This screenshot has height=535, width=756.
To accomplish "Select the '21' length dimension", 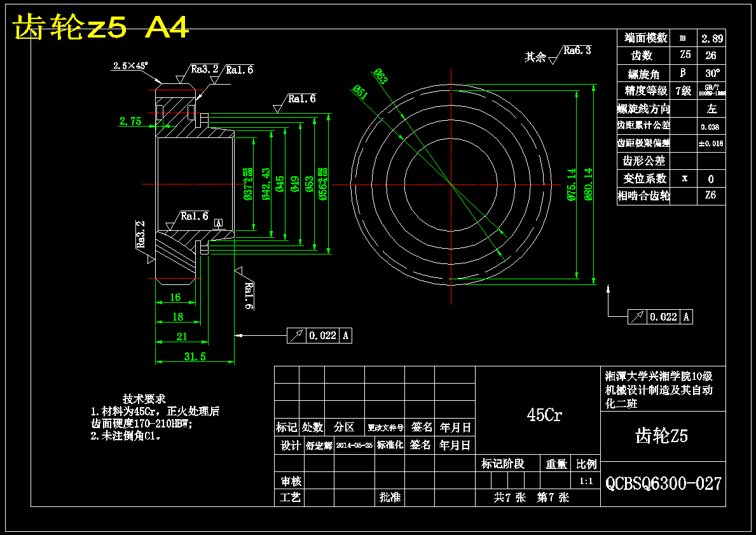I will (x=181, y=337).
